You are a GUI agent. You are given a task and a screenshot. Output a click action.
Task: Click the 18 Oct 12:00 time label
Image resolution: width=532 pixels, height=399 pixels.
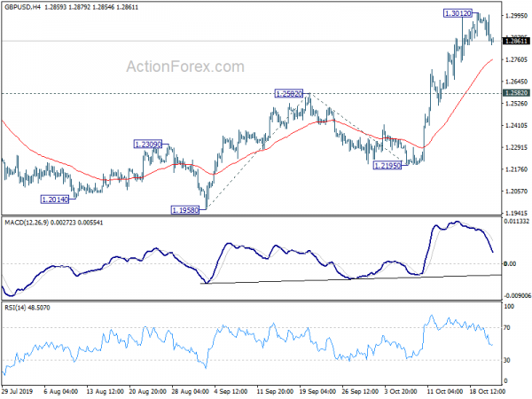pos(488,391)
